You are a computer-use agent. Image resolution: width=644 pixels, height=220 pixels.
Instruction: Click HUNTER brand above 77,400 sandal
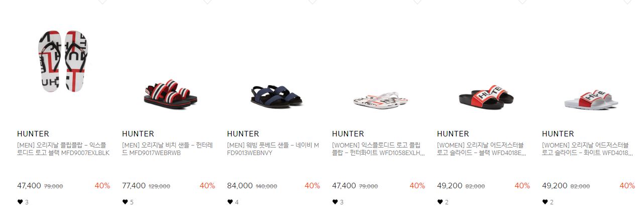[x=138, y=134]
